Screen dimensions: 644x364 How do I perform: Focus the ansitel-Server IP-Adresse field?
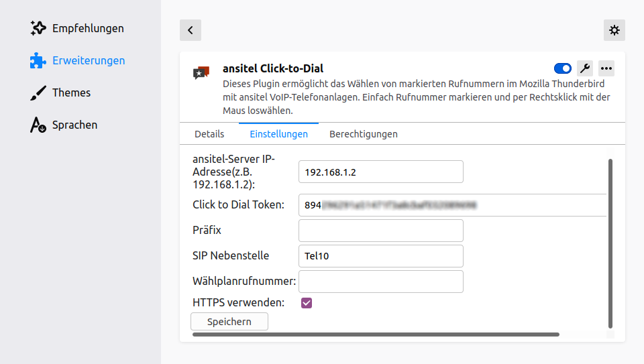point(380,172)
